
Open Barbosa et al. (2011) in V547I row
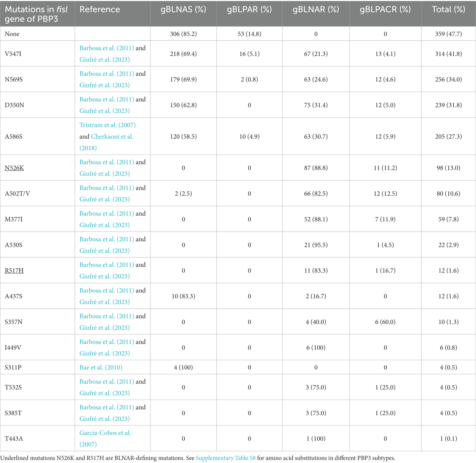click(x=107, y=48)
